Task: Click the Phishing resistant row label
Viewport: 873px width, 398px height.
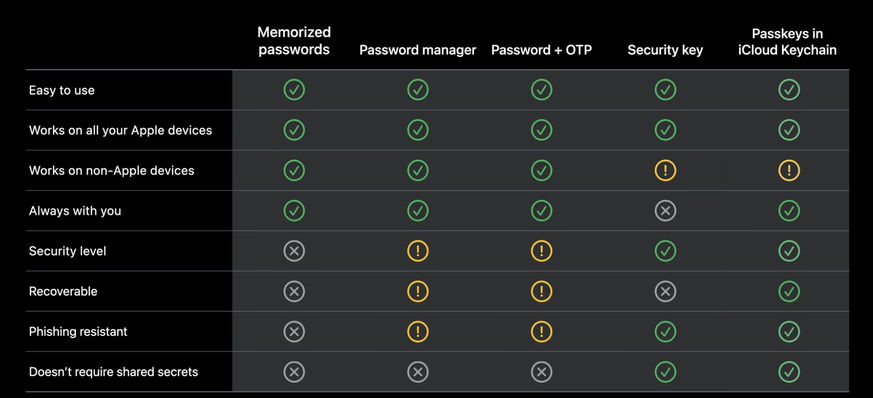Action: click(78, 332)
